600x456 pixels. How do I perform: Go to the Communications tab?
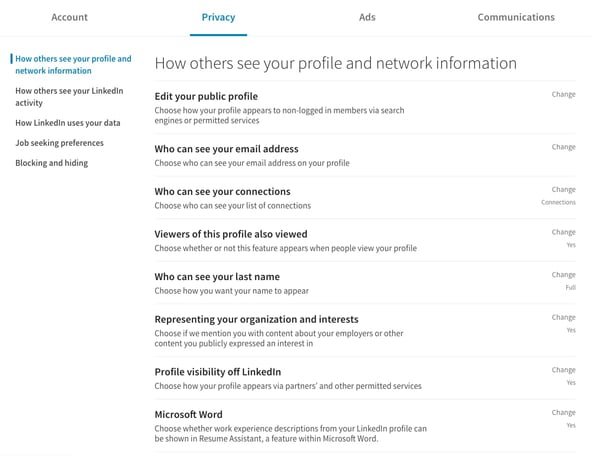[515, 17]
